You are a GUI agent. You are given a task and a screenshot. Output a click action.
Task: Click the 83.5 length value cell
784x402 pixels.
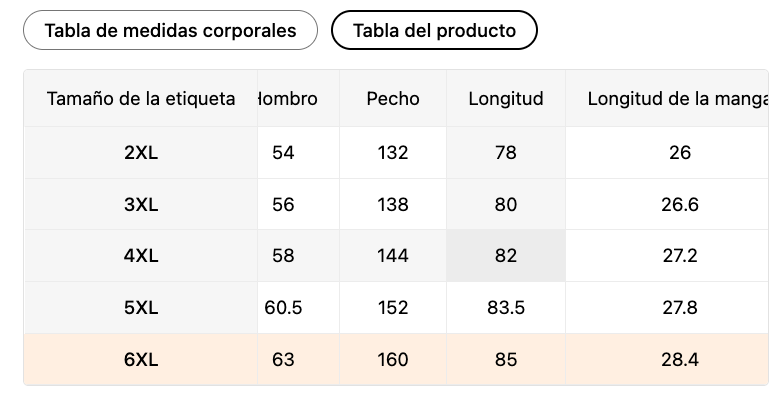[506, 308]
